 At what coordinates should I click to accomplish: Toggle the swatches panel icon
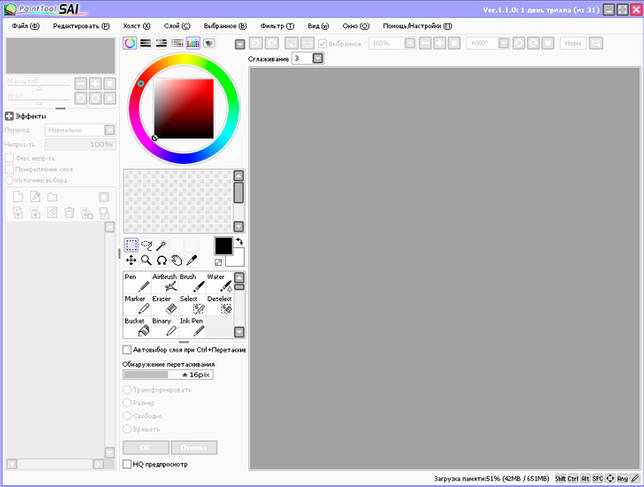tap(193, 43)
